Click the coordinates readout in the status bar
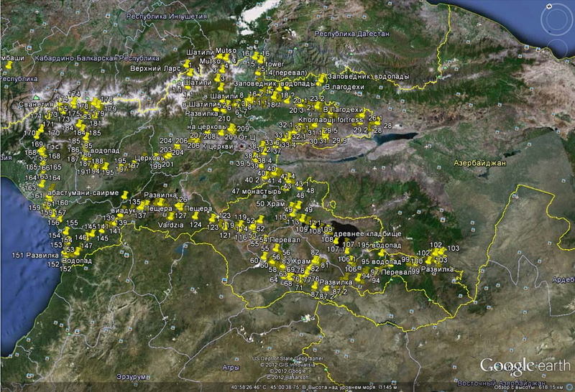The image size is (575, 392). [267, 387]
